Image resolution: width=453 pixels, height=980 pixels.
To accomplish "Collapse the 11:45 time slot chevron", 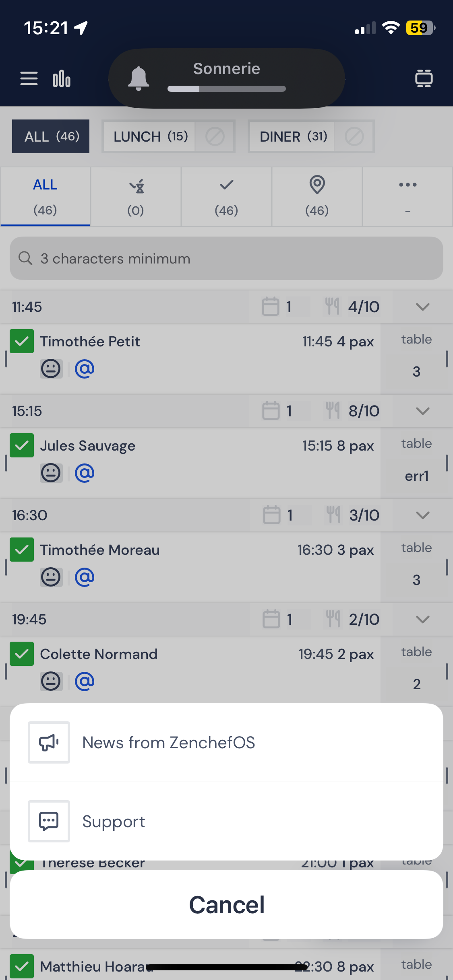I will (422, 307).
